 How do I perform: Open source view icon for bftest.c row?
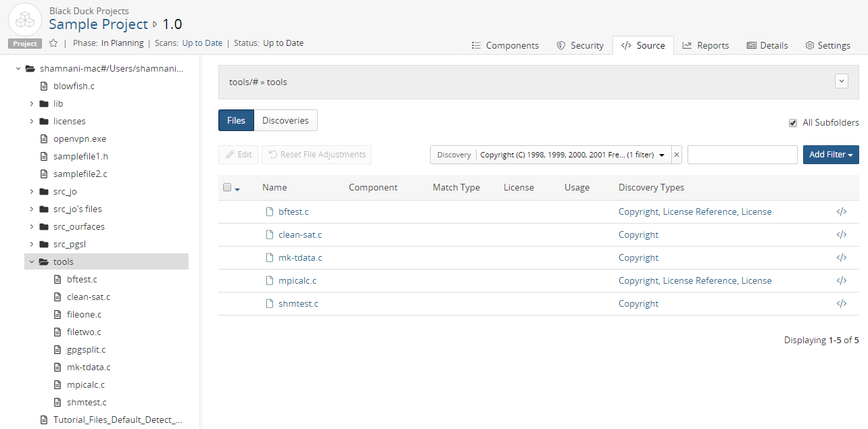841,211
